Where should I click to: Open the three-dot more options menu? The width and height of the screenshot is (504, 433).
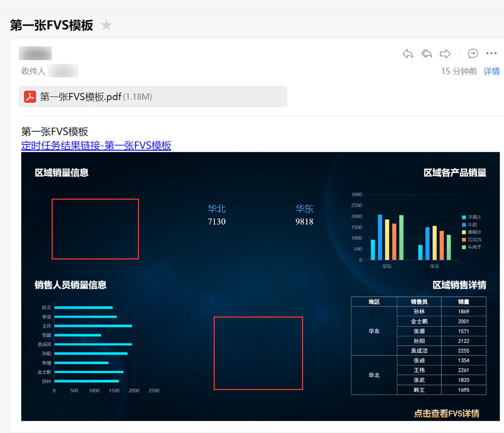(491, 53)
